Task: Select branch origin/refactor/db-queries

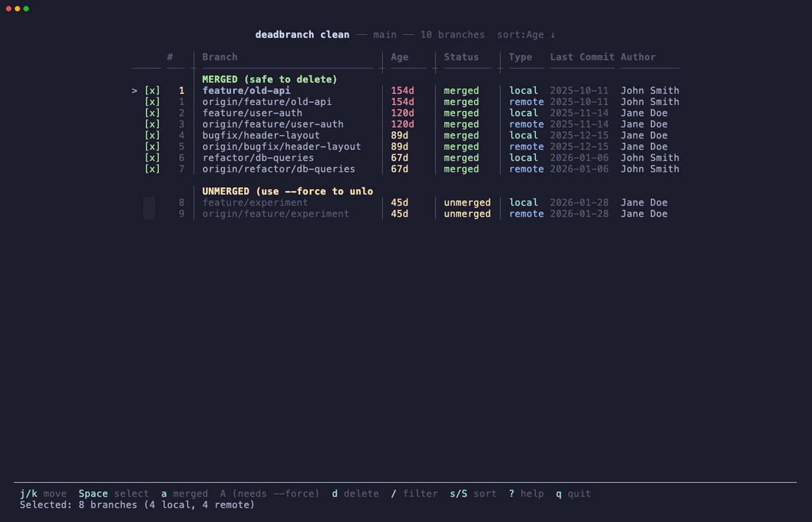Action: (279, 169)
